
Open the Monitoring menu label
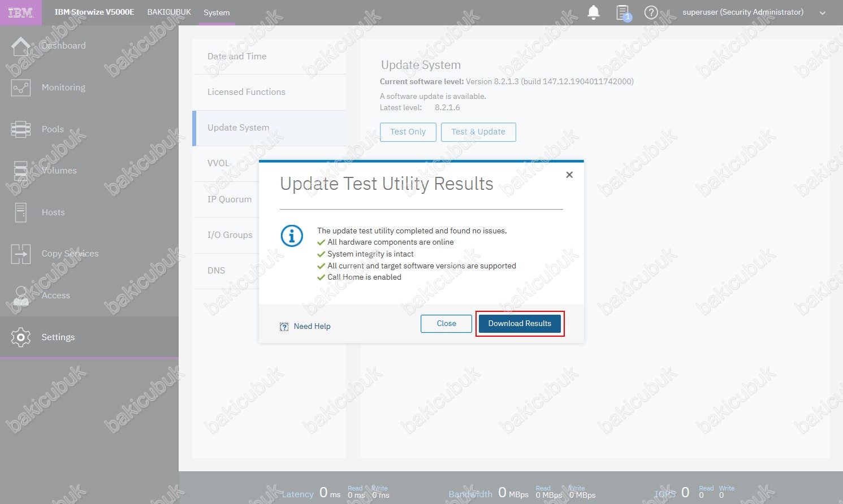pyautogui.click(x=64, y=88)
